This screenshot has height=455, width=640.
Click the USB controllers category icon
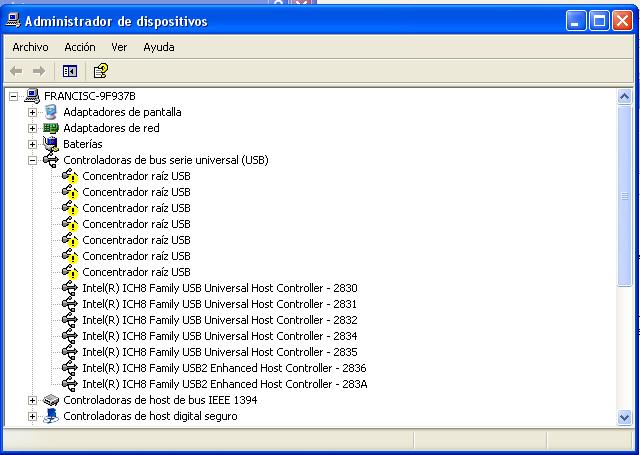[51, 160]
